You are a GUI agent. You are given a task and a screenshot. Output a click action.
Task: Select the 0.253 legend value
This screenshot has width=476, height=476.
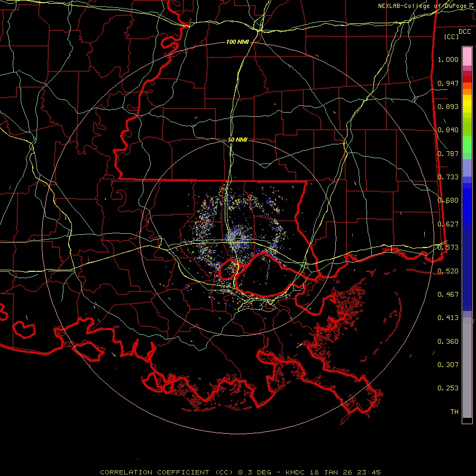click(x=448, y=388)
